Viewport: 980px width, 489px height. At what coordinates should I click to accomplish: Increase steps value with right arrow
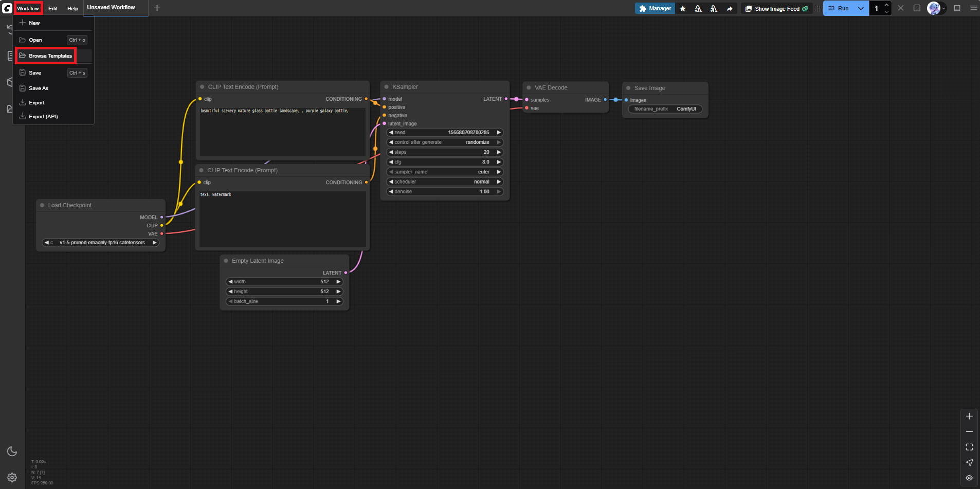pyautogui.click(x=498, y=152)
